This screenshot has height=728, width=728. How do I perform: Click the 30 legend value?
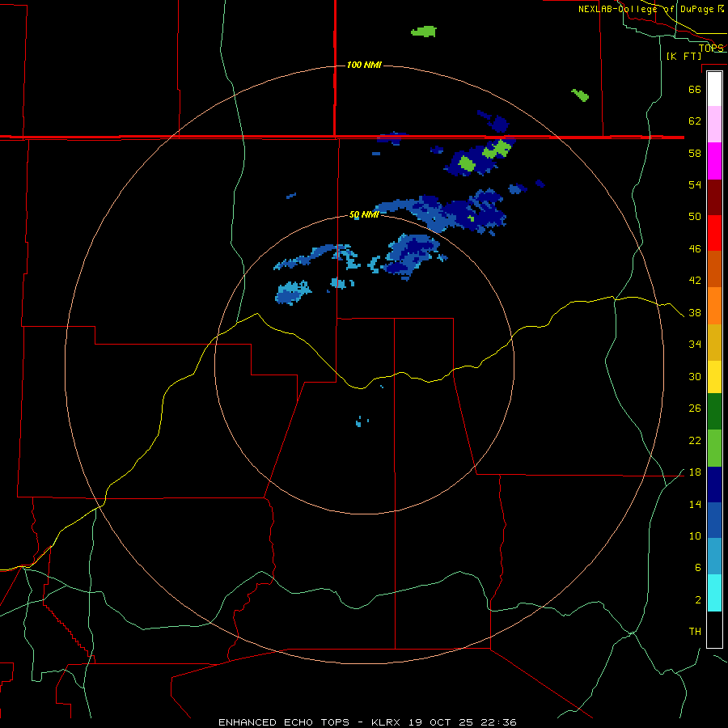click(695, 376)
